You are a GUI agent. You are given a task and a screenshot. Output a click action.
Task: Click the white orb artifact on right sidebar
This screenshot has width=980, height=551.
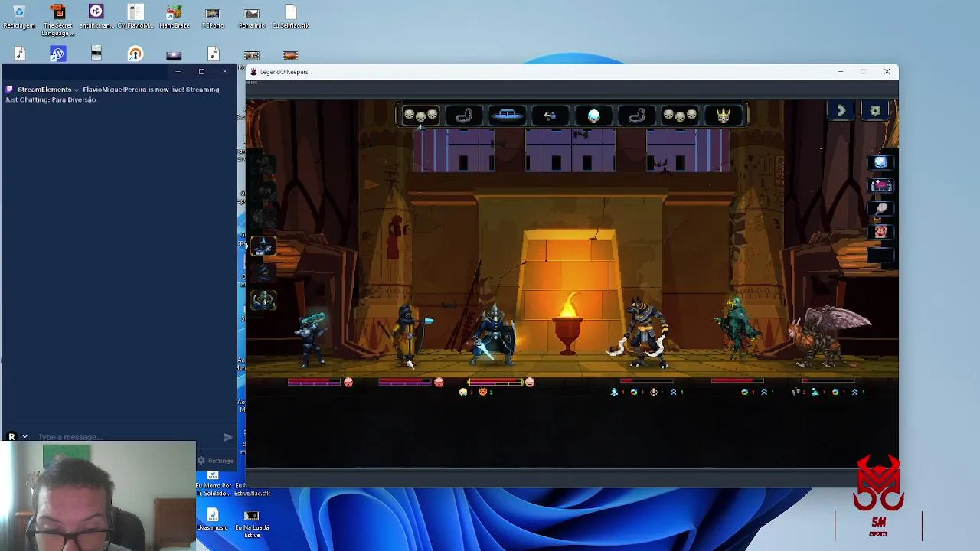point(880,162)
